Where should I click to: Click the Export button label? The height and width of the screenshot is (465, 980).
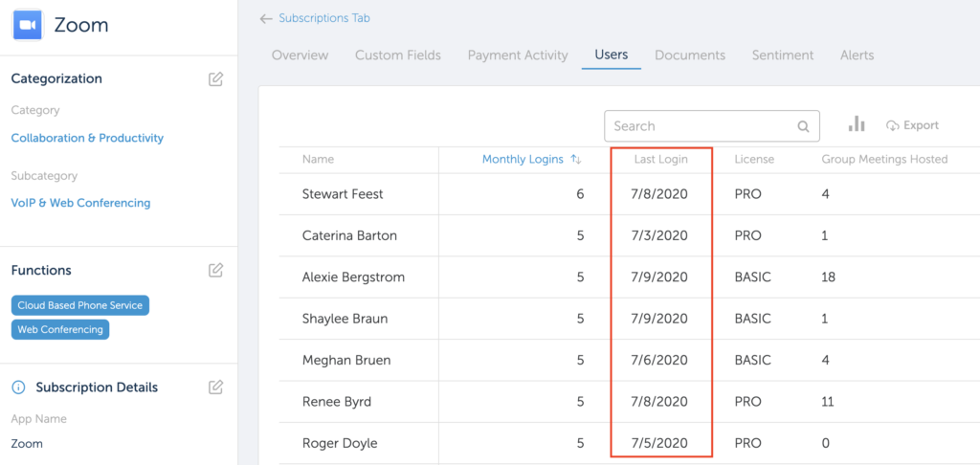tap(922, 125)
